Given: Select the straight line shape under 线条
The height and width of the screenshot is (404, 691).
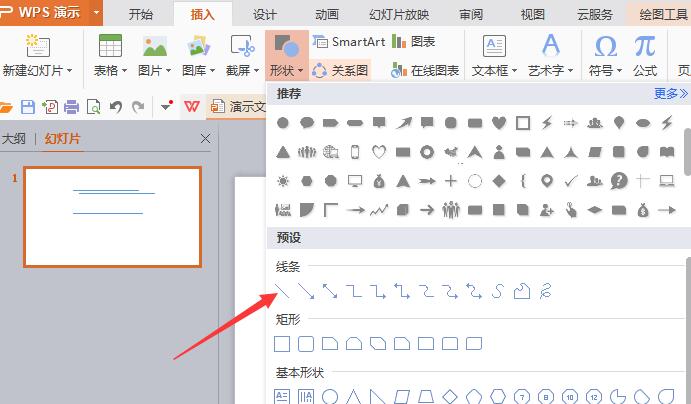Looking at the screenshot, I should point(282,291).
